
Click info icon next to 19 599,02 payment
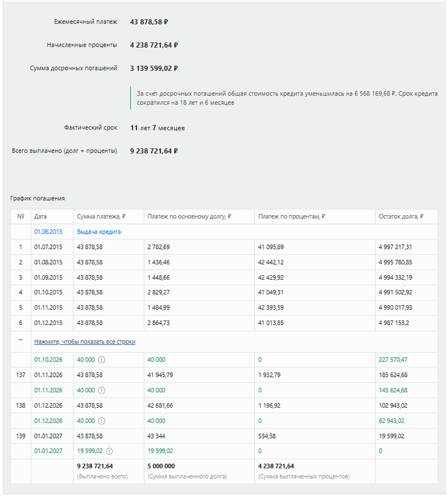(109, 451)
